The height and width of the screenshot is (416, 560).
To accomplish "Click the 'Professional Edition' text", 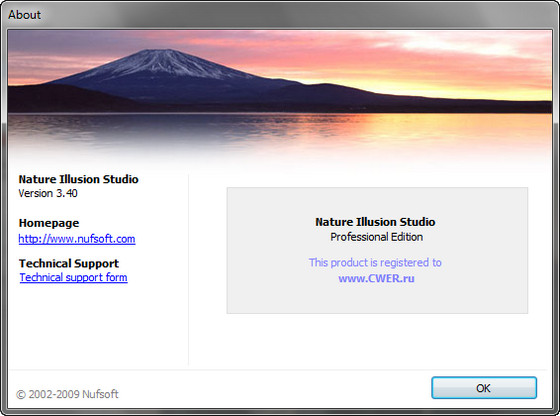I will click(376, 237).
